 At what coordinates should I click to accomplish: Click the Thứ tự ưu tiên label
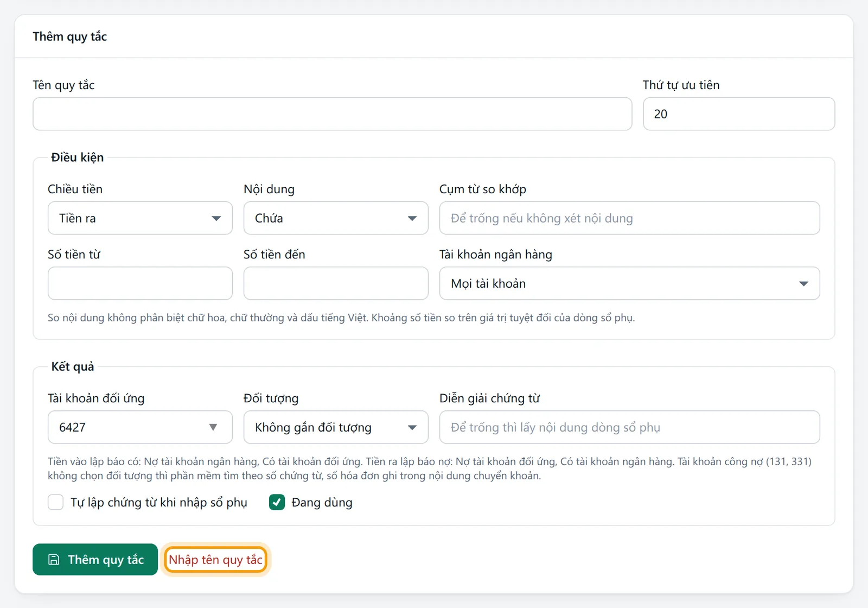pyautogui.click(x=681, y=85)
